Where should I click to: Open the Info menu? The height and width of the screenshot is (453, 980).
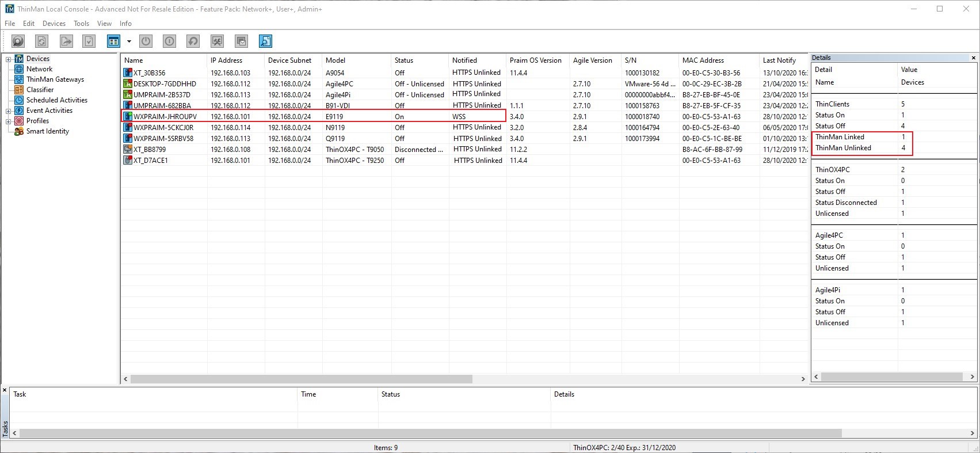coord(125,24)
